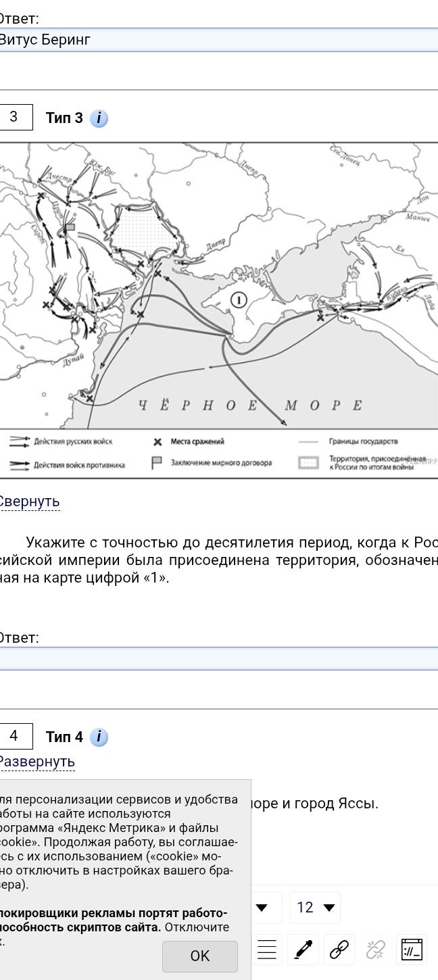Screen dimensions: 438x980
Task: Click the answer field containing Витус Беринг
Action: coord(219,40)
